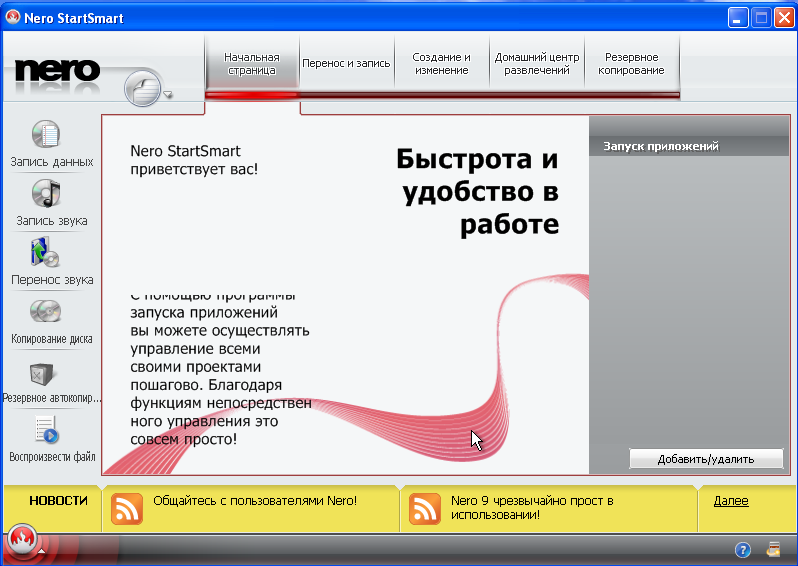The image size is (798, 566).
Task: Open the Перенос и запись tab
Action: pos(346,64)
